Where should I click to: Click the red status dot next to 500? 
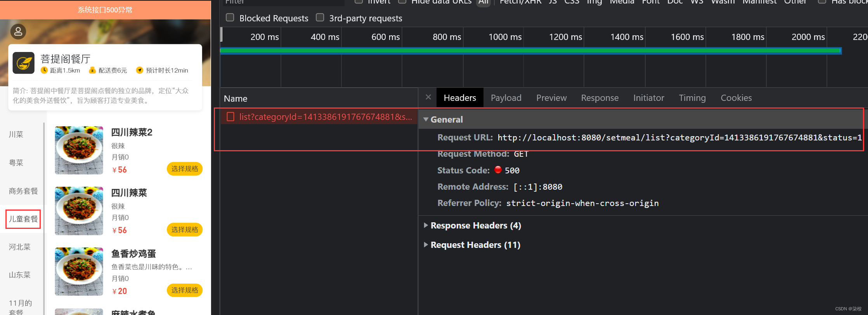point(498,170)
